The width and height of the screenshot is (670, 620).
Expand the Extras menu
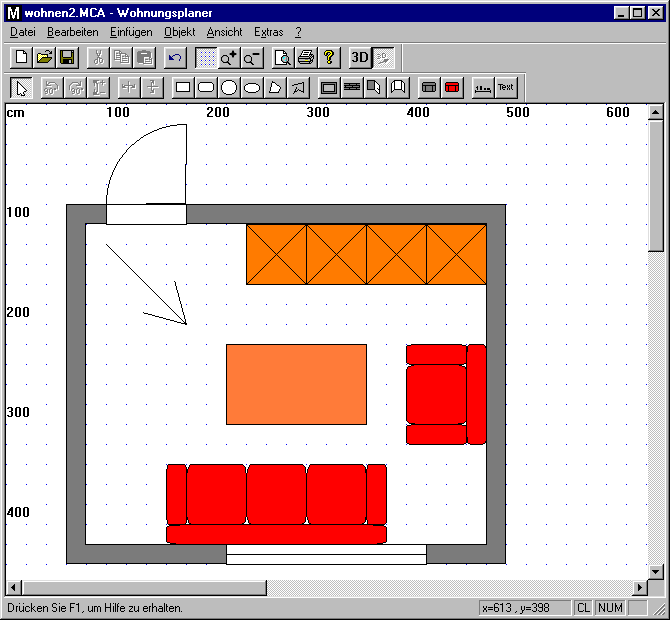[x=269, y=32]
